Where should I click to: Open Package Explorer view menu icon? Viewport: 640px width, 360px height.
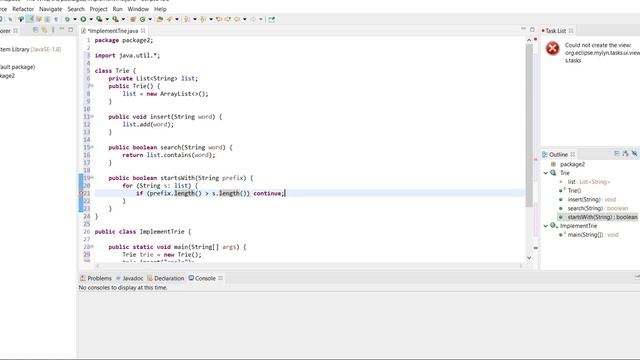click(53, 30)
